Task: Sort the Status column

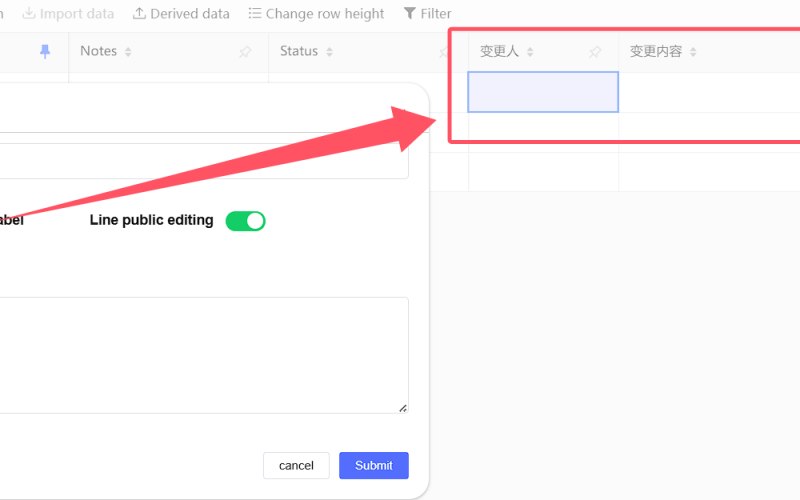Action: (330, 52)
